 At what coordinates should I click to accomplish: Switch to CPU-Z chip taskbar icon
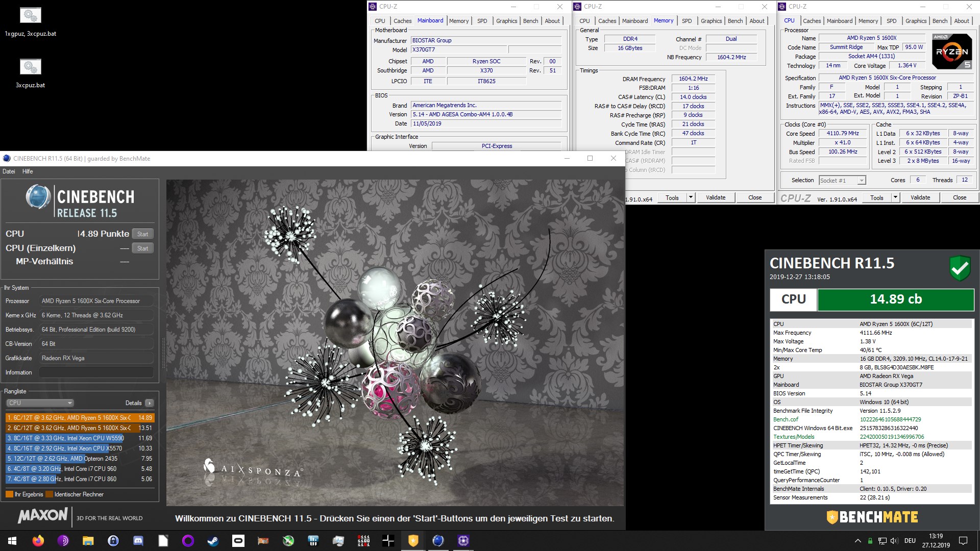pos(463,541)
